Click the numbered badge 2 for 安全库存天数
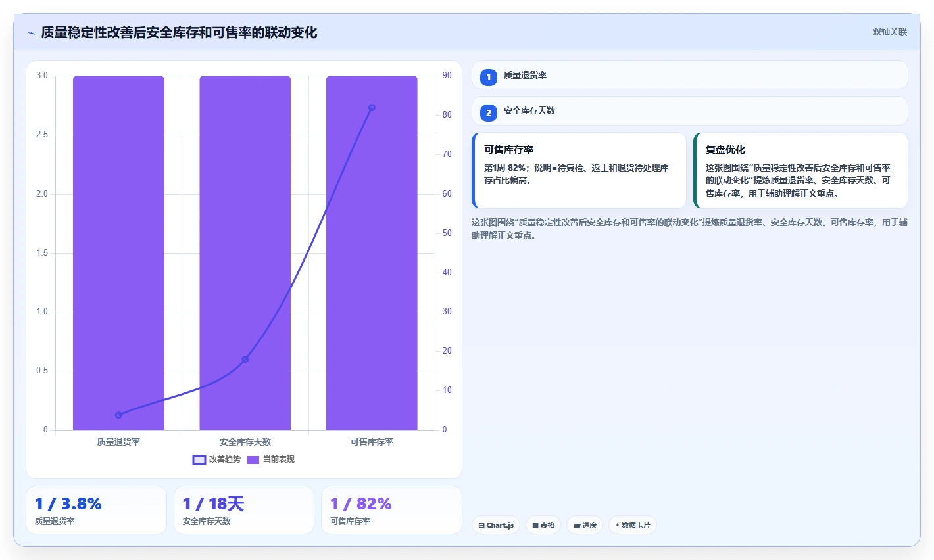The height and width of the screenshot is (560, 934). [x=488, y=113]
